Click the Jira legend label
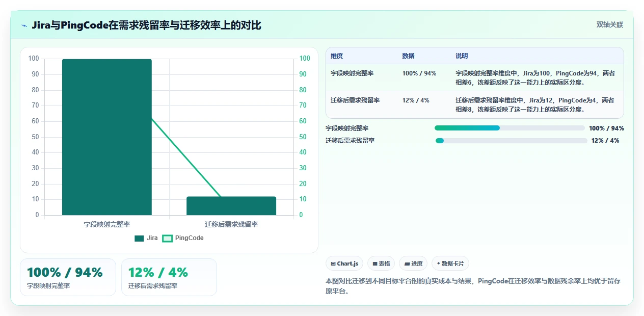644x316 pixels. tap(152, 238)
